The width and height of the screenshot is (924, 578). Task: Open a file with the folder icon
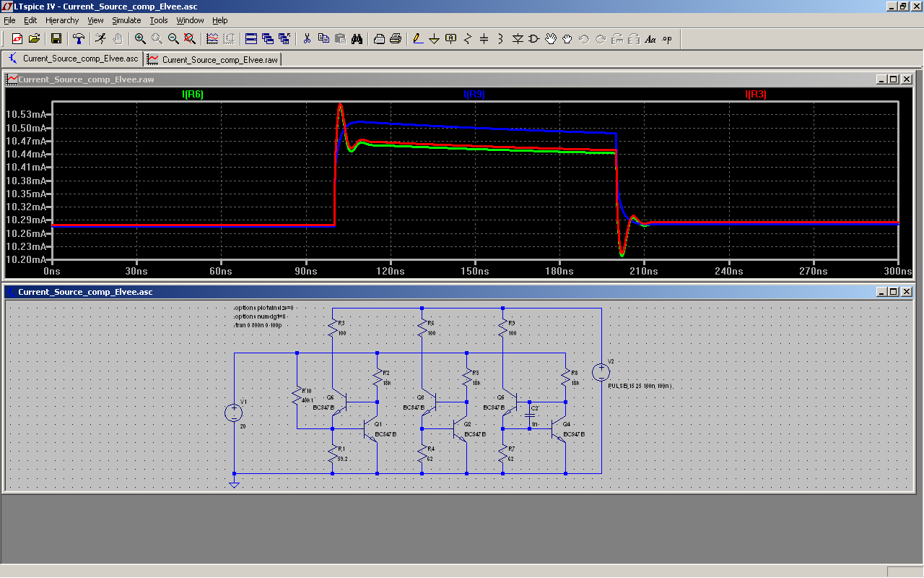[x=34, y=38]
